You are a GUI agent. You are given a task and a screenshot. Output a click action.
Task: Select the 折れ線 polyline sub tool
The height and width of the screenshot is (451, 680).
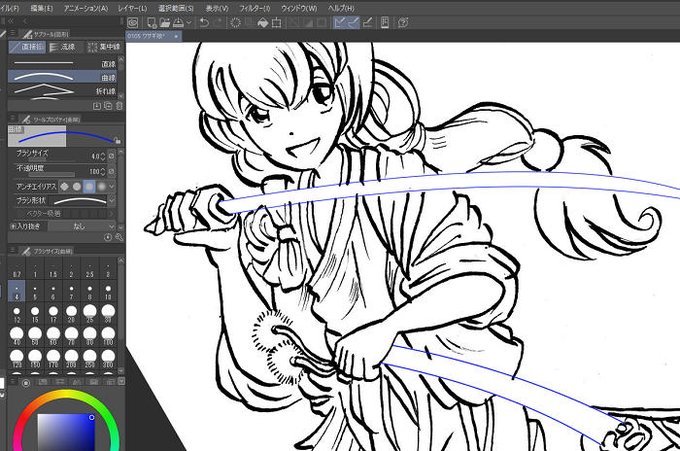pyautogui.click(x=62, y=90)
